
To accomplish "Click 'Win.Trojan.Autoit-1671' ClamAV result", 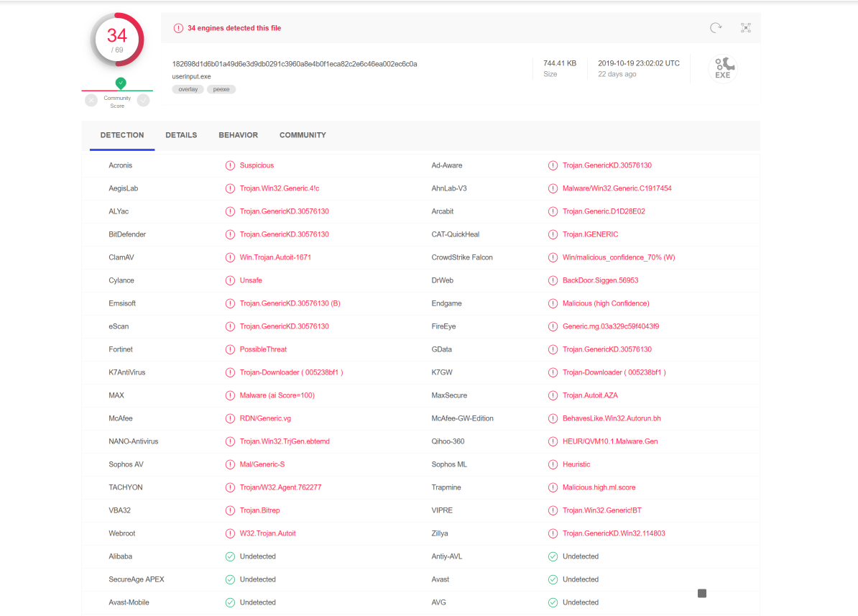I will click(275, 257).
